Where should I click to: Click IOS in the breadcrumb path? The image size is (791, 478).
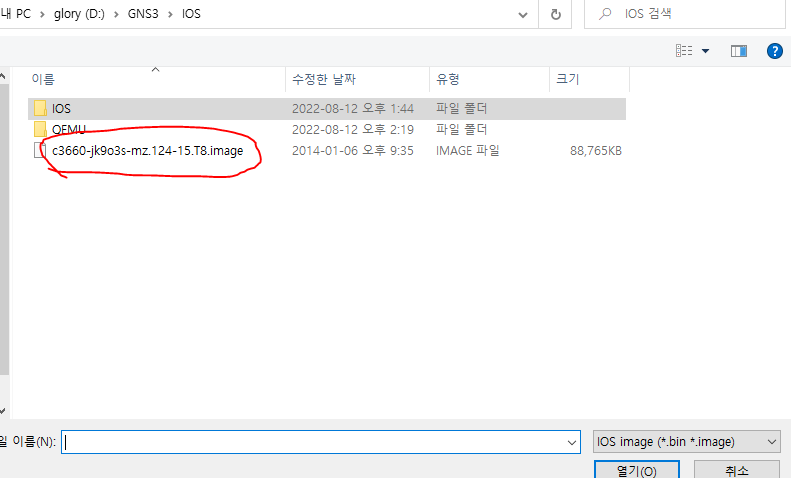[x=191, y=14]
